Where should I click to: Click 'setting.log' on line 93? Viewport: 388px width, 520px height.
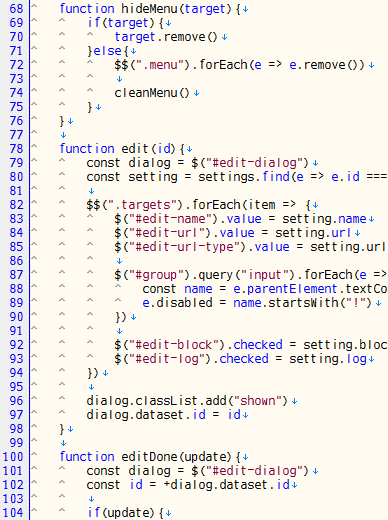pos(328,359)
